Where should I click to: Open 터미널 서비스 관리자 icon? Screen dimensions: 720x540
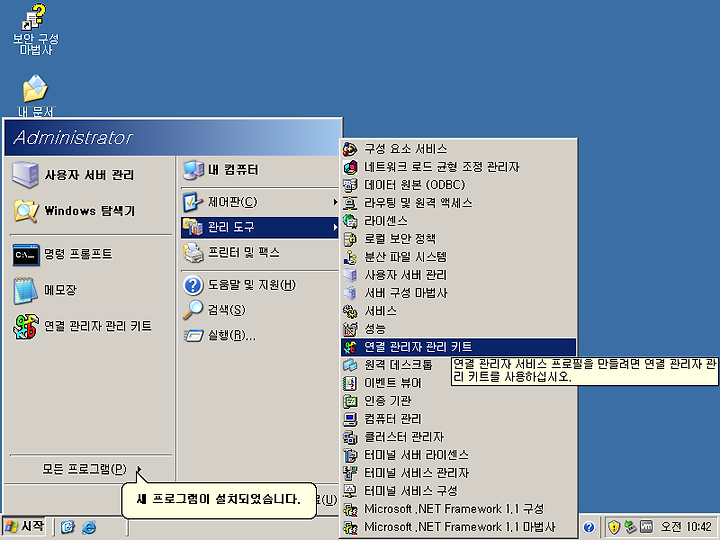(350, 472)
